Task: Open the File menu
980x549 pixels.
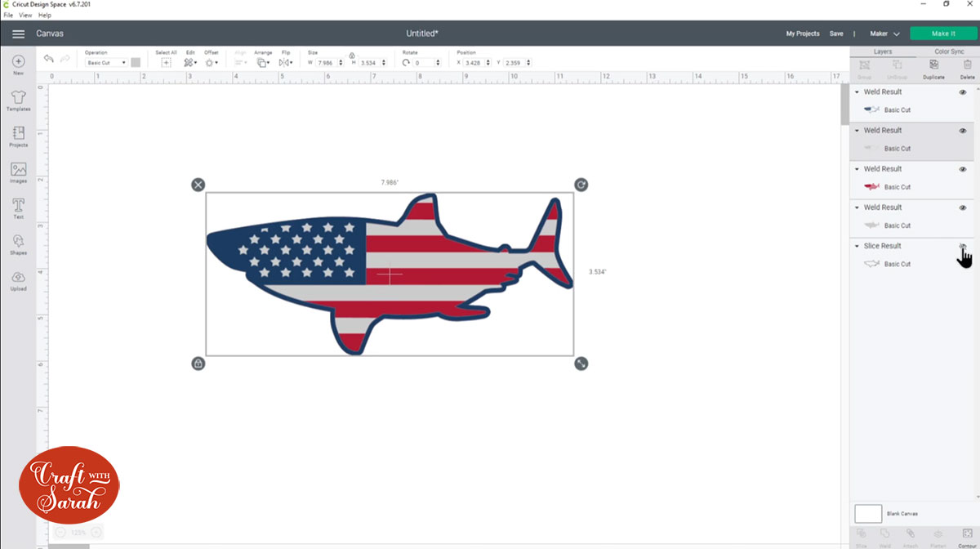Action: click(x=8, y=15)
